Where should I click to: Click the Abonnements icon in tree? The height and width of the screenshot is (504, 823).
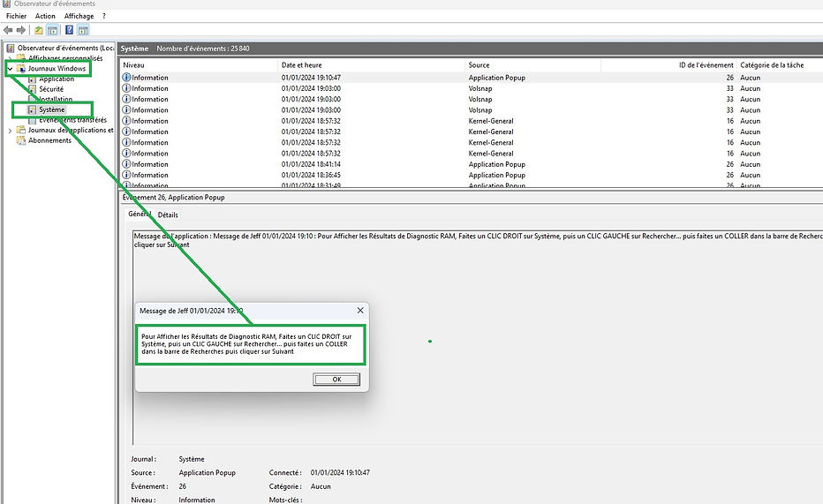21,140
